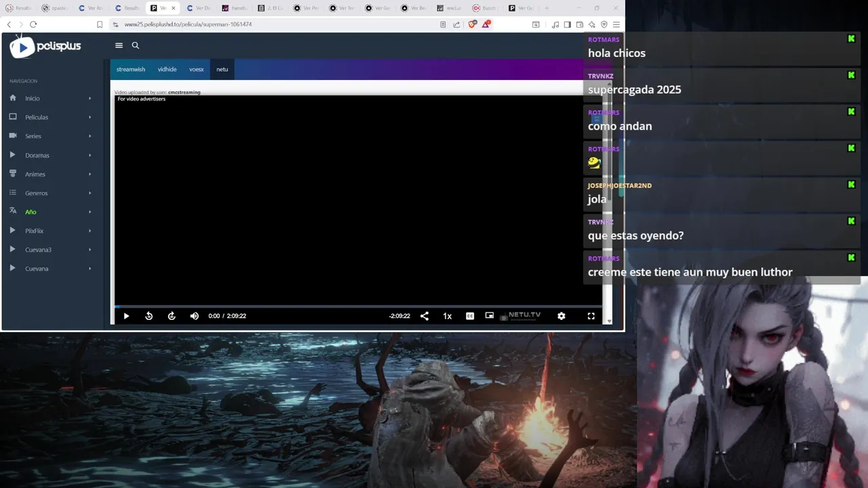Screen dimensions: 868x488
Task: Click the scrollbar down arrow
Action: (x=609, y=321)
